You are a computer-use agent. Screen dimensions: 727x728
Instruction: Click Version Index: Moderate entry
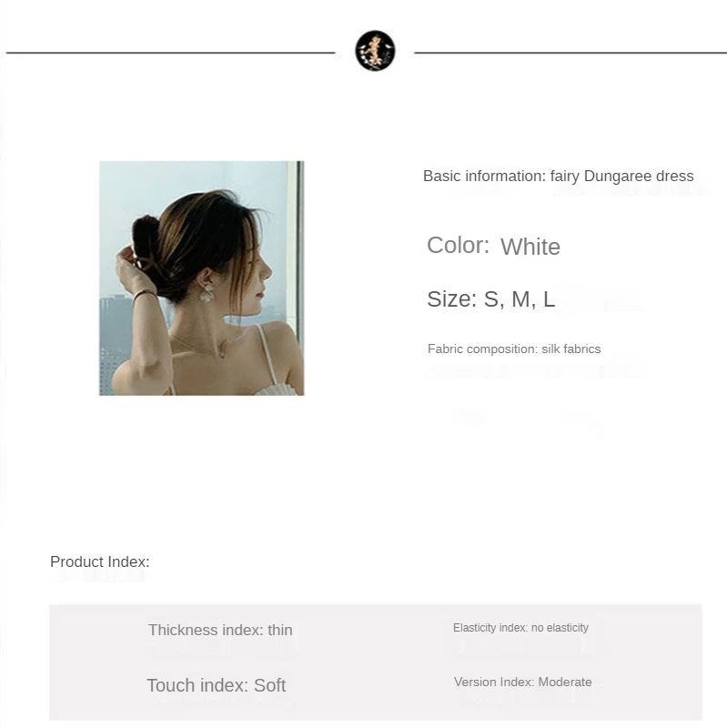point(523,682)
